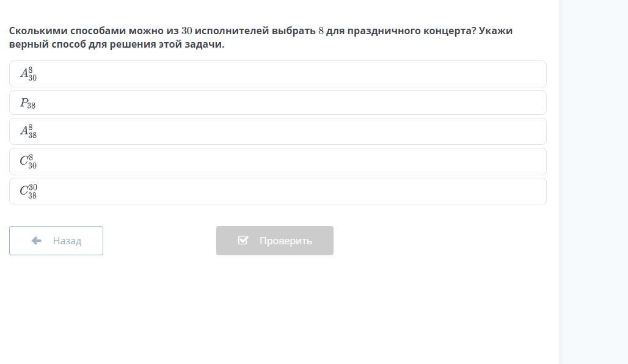
Task: Click the checkmark icon in Проверить
Action: pos(243,240)
